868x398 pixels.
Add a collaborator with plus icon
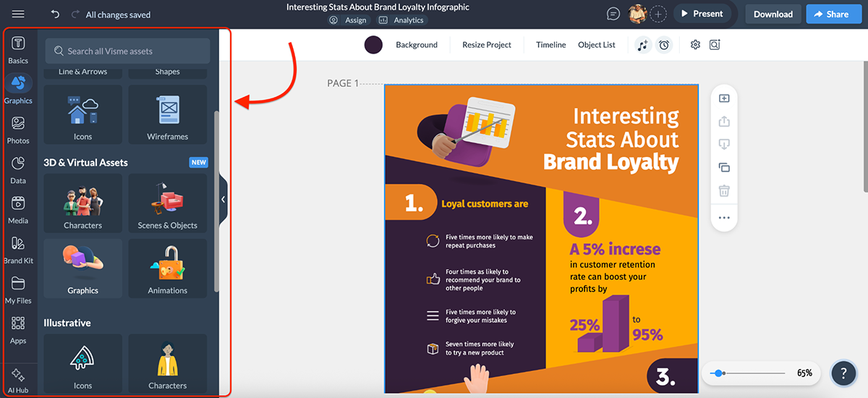point(658,14)
